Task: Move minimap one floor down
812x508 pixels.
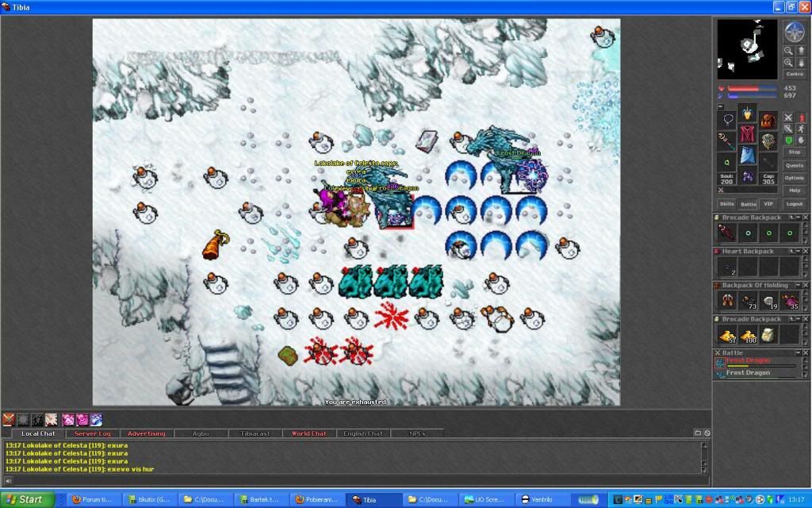Action: tap(801, 62)
